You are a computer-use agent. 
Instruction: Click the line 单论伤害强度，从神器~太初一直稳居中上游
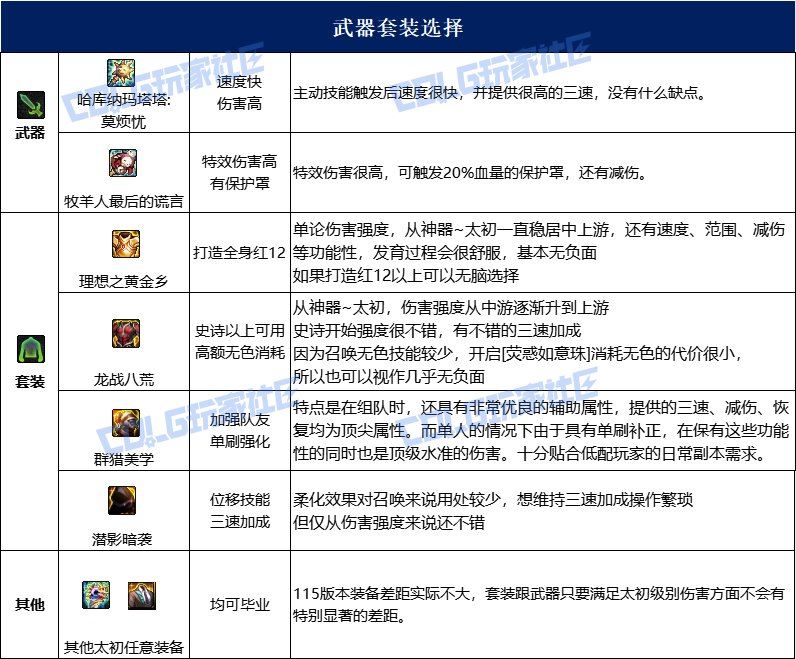pyautogui.click(x=539, y=230)
